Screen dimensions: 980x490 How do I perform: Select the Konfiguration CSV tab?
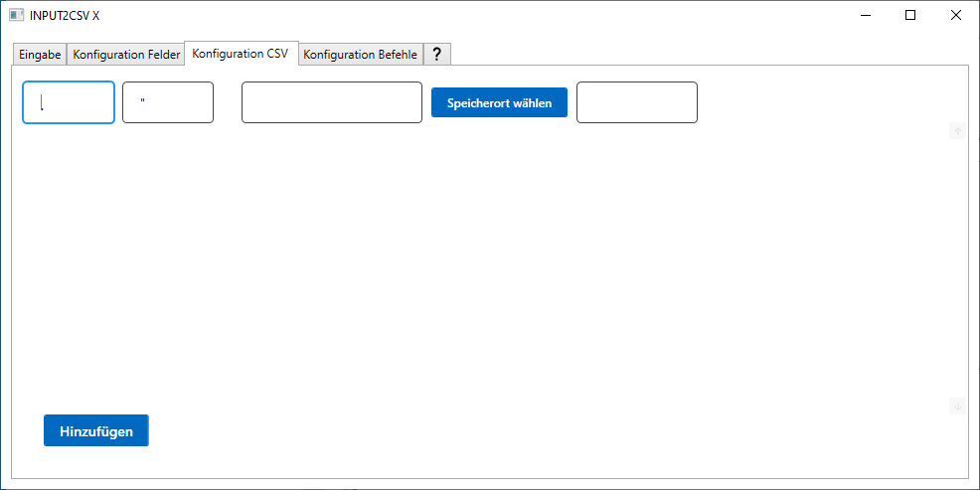241,54
